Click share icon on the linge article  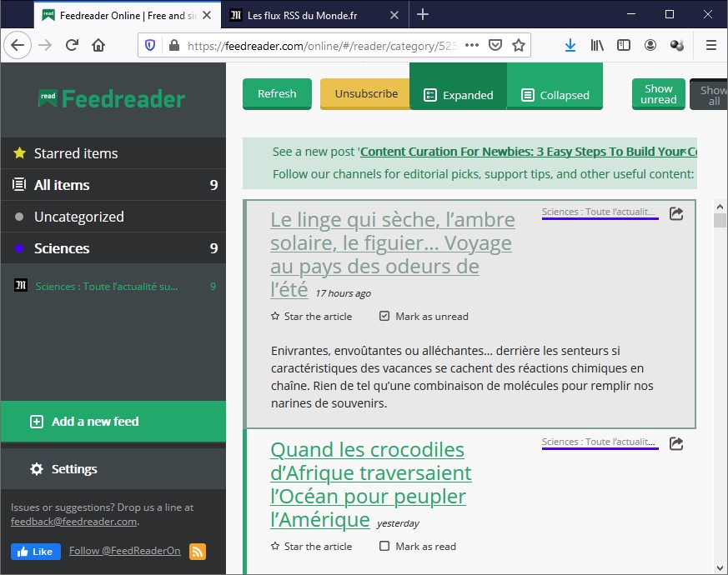point(676,213)
